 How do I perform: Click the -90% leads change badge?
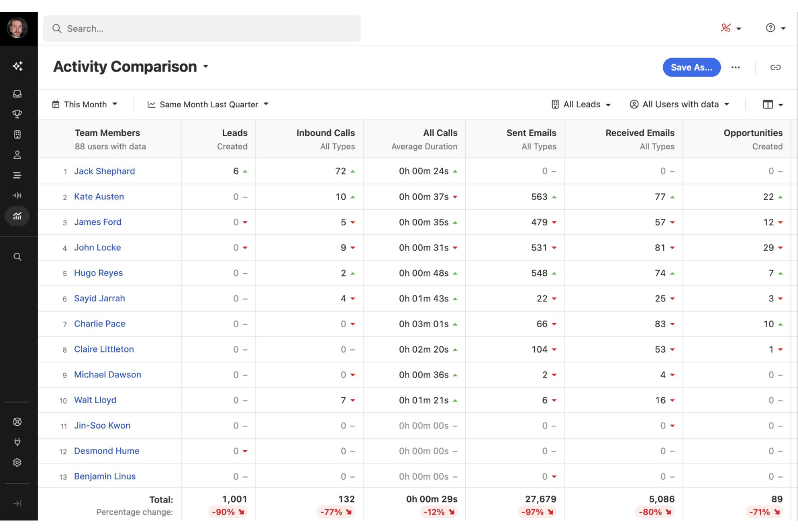click(x=229, y=512)
